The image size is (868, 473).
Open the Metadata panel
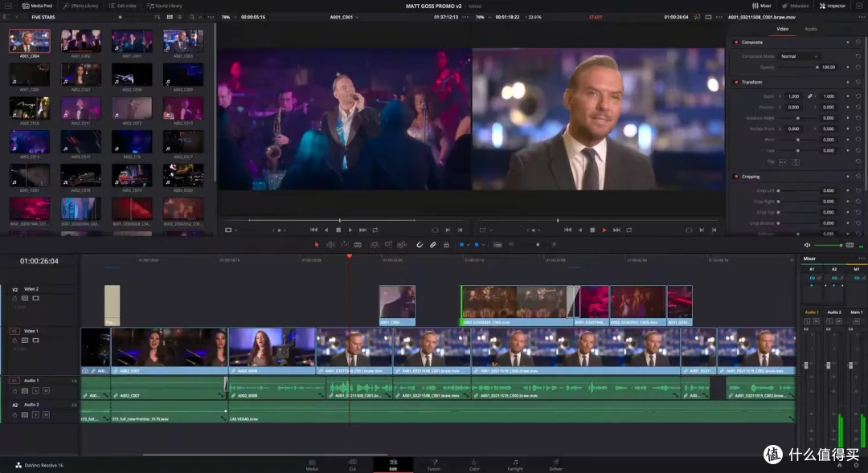[796, 6]
